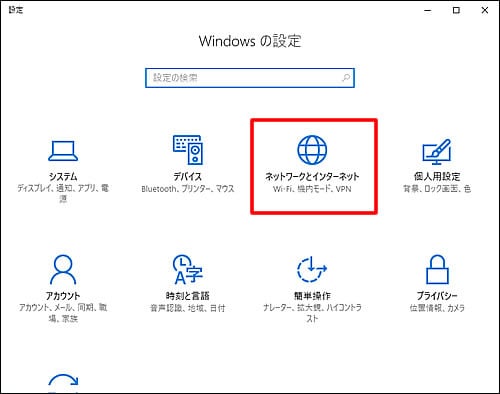Maximize the 設定 window
500x394 pixels.
pyautogui.click(x=456, y=10)
